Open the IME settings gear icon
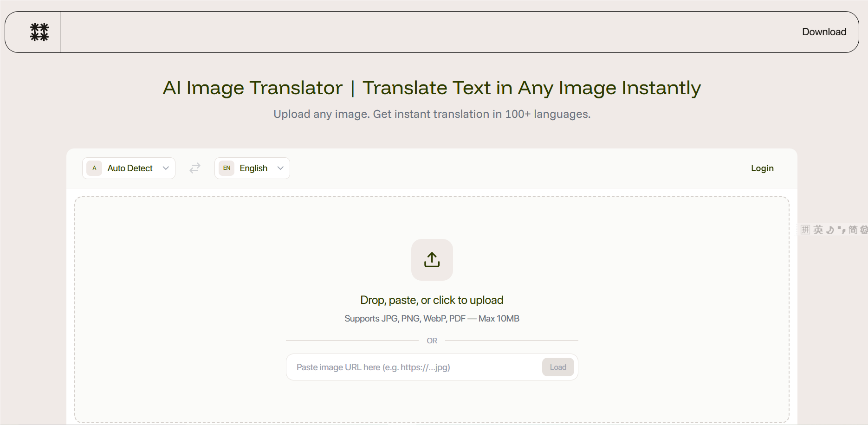This screenshot has height=425, width=868. pos(864,230)
